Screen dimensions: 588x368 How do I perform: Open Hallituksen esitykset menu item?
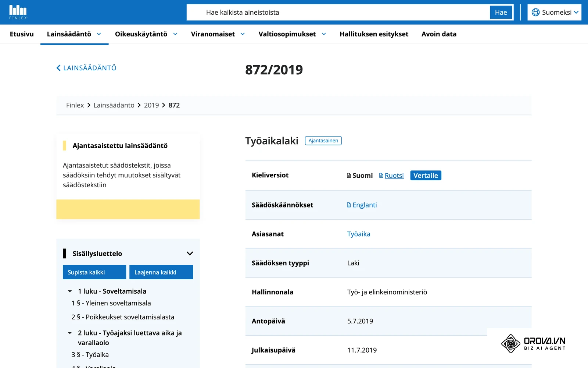[x=374, y=34]
